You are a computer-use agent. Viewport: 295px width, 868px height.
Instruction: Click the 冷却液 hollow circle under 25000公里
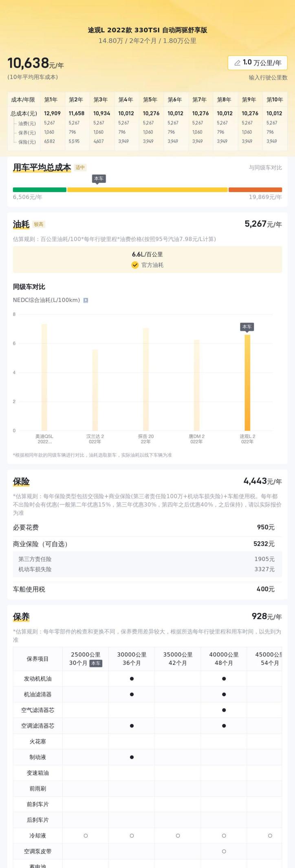click(86, 836)
